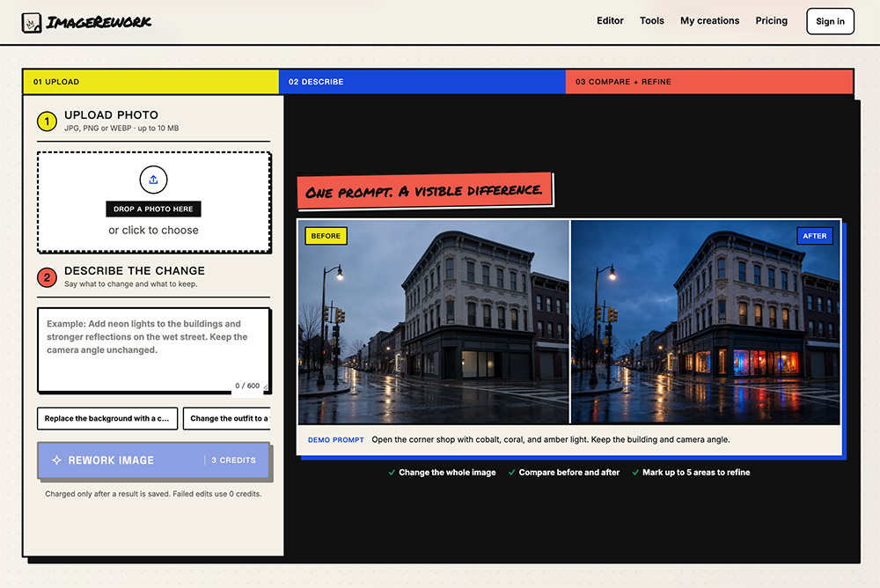Image resolution: width=880 pixels, height=588 pixels.
Task: Switch to the 02 Describe tab
Action: (422, 82)
